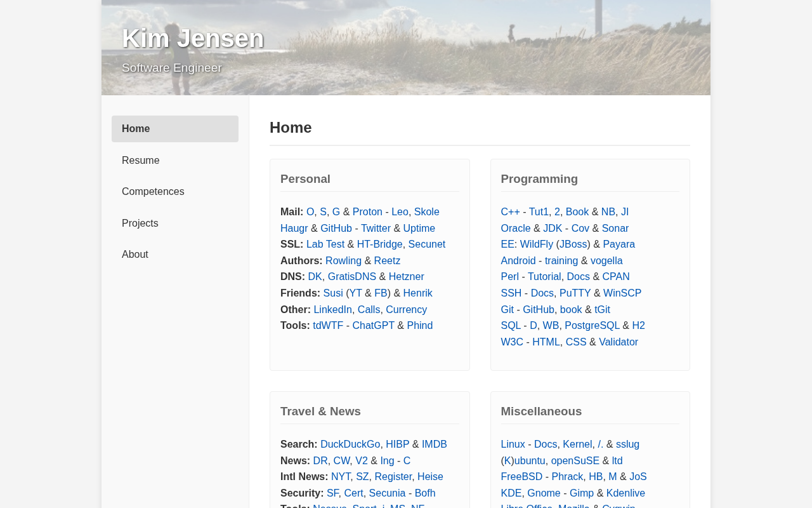Open the Proton mail link
The width and height of the screenshot is (812, 508).
pyautogui.click(x=367, y=212)
